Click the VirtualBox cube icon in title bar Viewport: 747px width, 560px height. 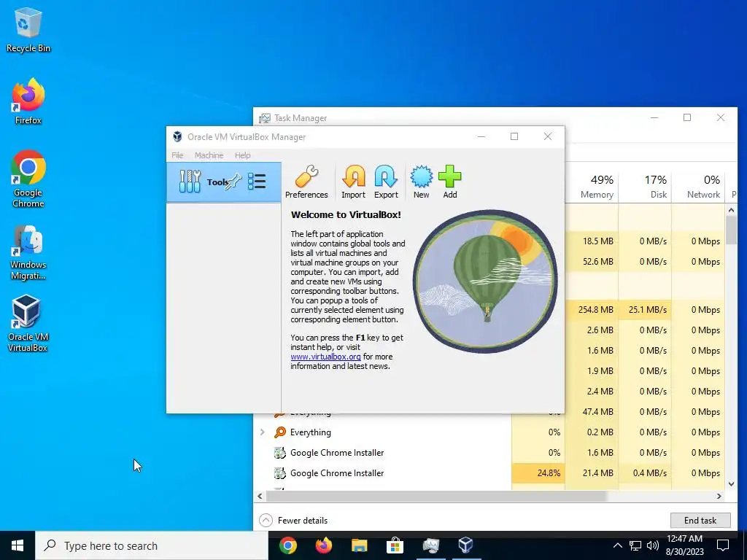tap(177, 136)
